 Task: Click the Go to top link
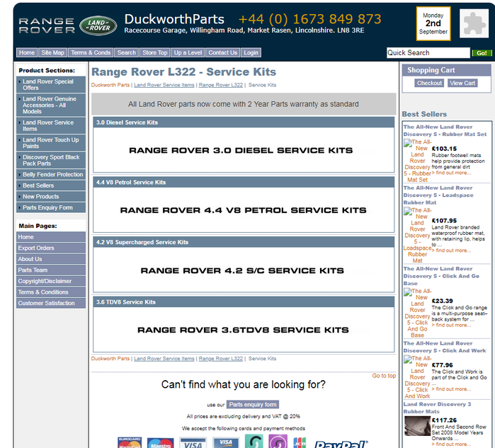[384, 376]
